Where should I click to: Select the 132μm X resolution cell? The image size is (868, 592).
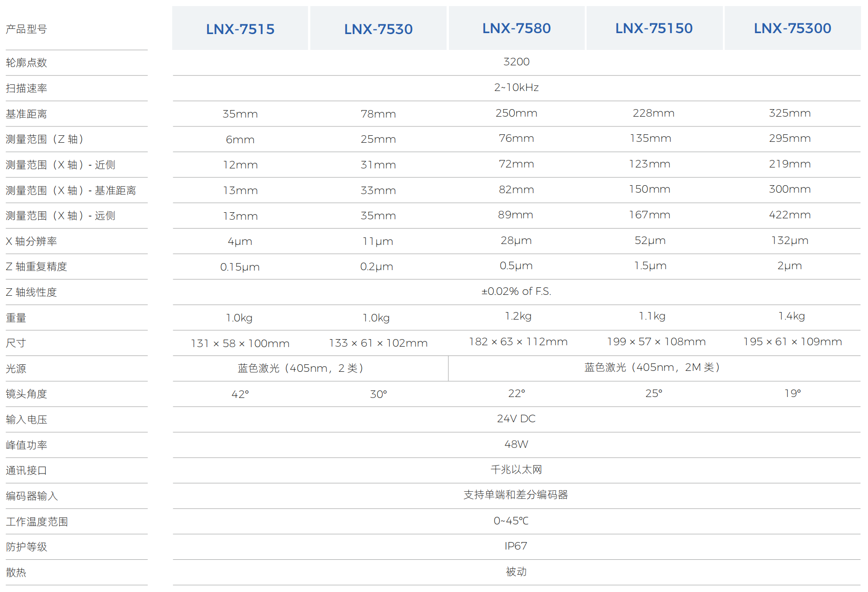790,241
